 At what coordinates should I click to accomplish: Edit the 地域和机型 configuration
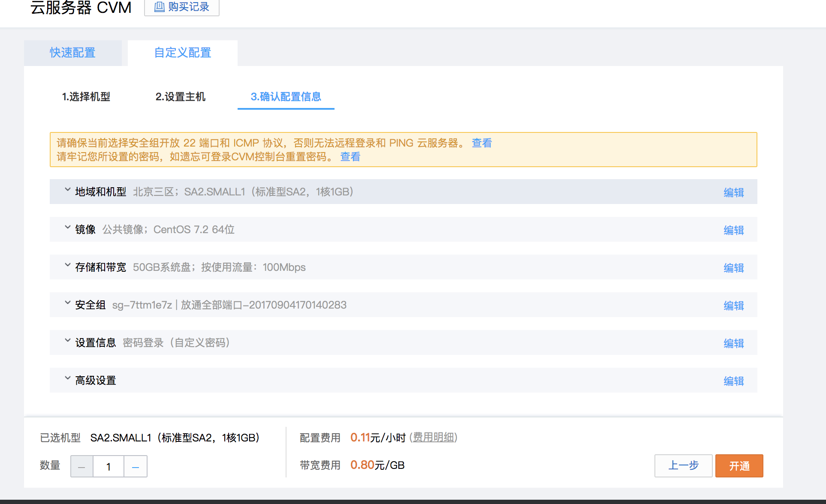coord(733,192)
